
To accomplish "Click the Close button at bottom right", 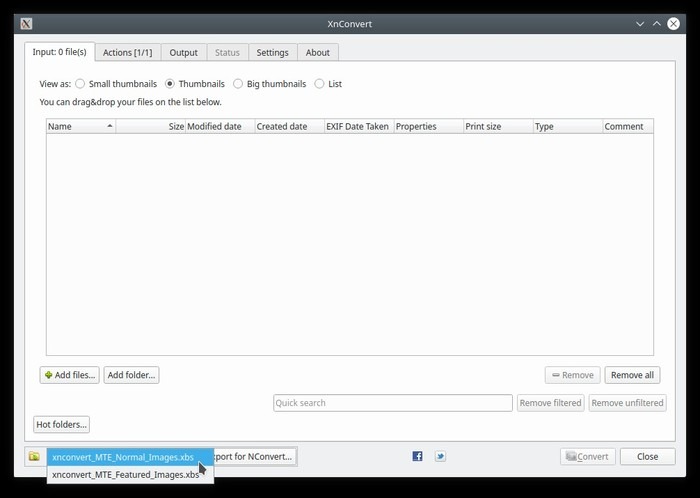I will click(x=647, y=456).
